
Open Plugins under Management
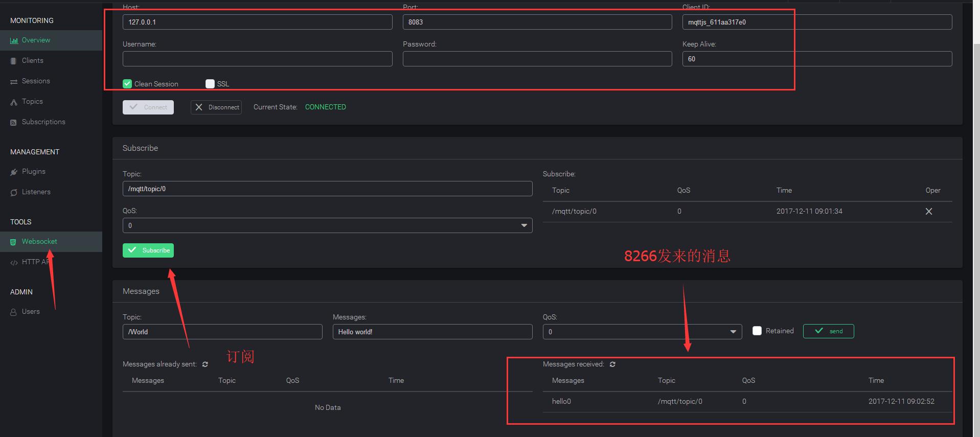pos(34,172)
